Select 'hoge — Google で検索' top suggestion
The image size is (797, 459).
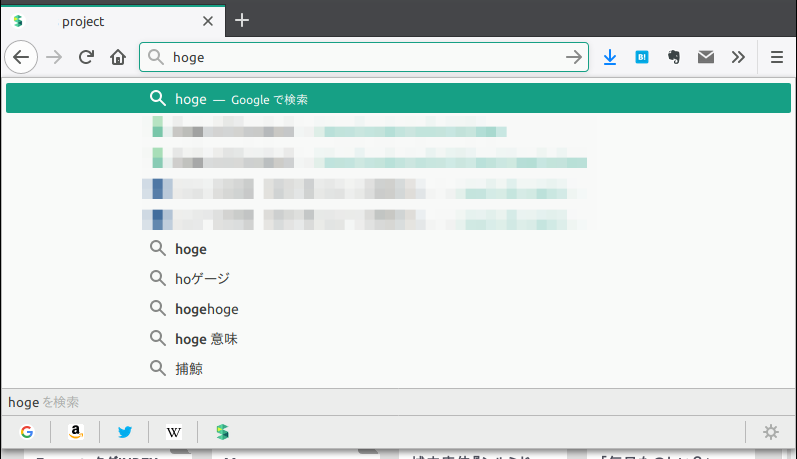click(x=398, y=98)
